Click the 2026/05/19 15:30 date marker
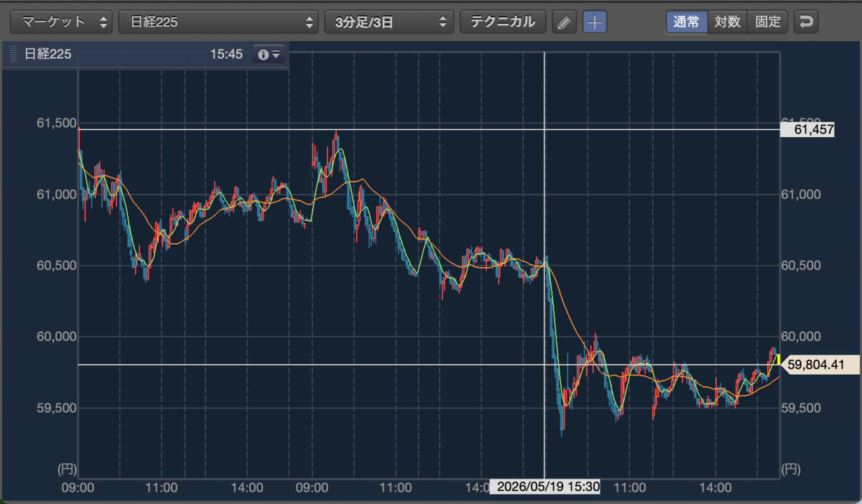 point(544,487)
